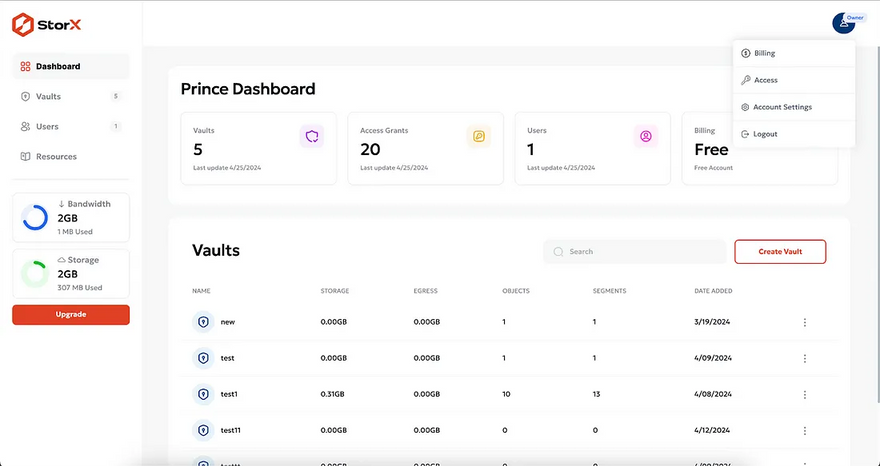This screenshot has height=466, width=880.
Task: Click the Users card person icon
Action: [646, 136]
